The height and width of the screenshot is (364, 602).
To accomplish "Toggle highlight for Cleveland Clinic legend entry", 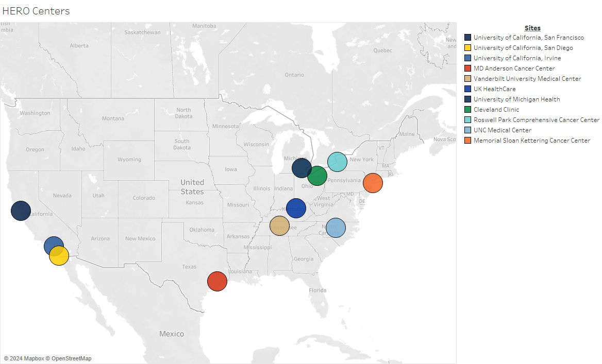I will pyautogui.click(x=496, y=109).
